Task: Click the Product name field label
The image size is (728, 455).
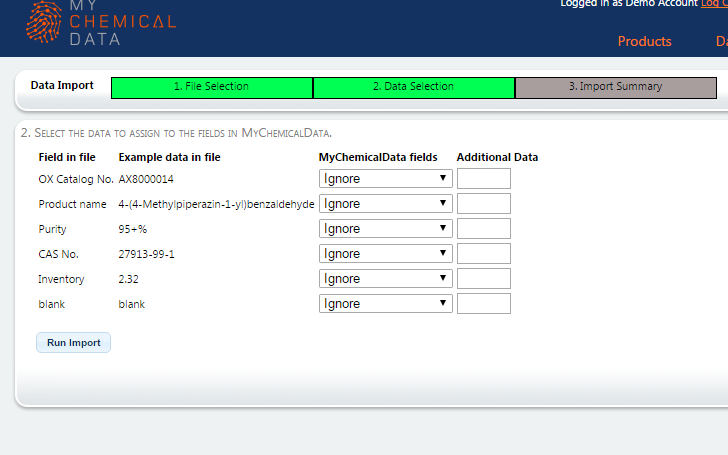Action: 72,204
